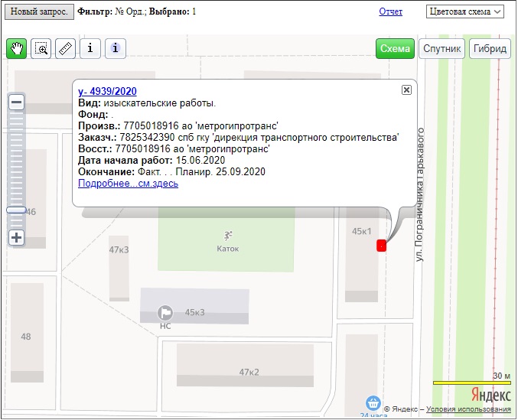Zoom in with the plus button
Image resolution: width=518 pixels, height=420 pixels.
[x=16, y=237]
